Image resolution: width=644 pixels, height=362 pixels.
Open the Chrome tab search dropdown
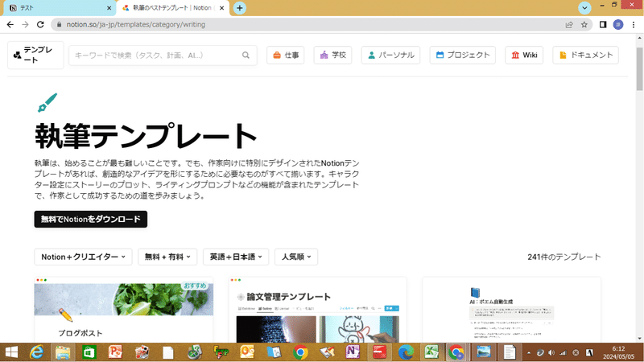coord(584,8)
